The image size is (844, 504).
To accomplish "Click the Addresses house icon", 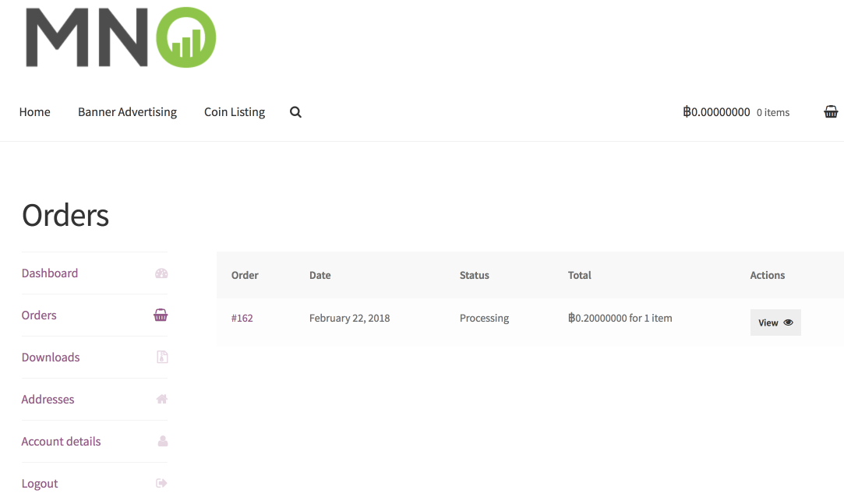I will point(161,399).
